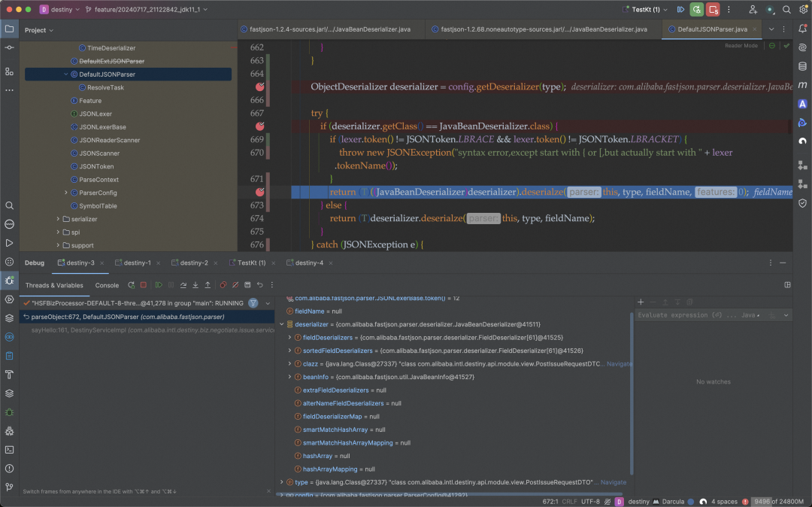Open View Breakpoints dialog icon
The image size is (812, 507).
tap(223, 285)
